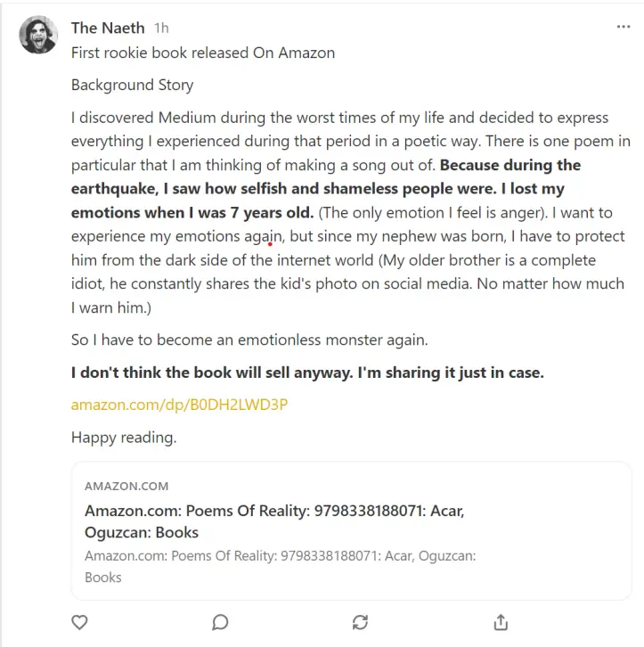Viewport: 644px width, 647px height.
Task: Click the 'Happy reading.' line
Action: (124, 438)
